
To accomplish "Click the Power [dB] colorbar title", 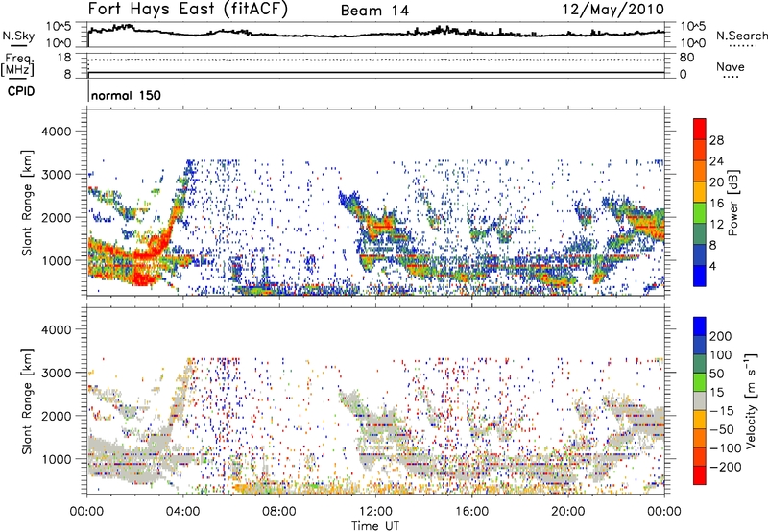I will (x=733, y=203).
